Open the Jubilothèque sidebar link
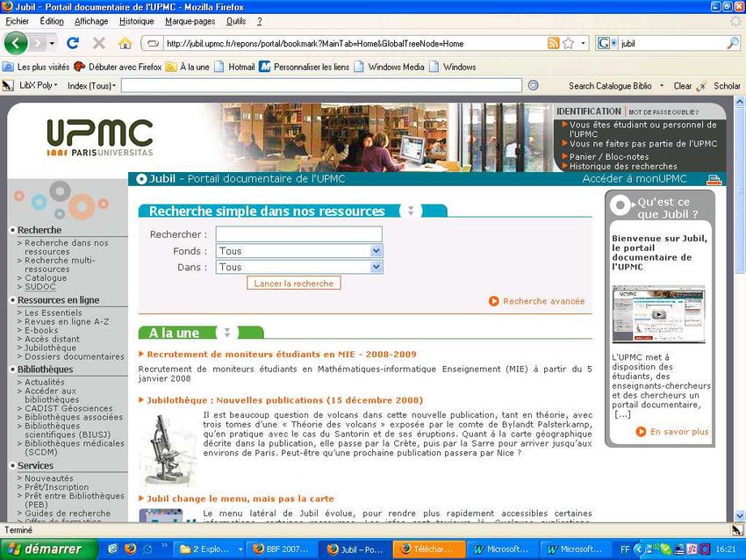The height and width of the screenshot is (560, 746). [x=50, y=348]
